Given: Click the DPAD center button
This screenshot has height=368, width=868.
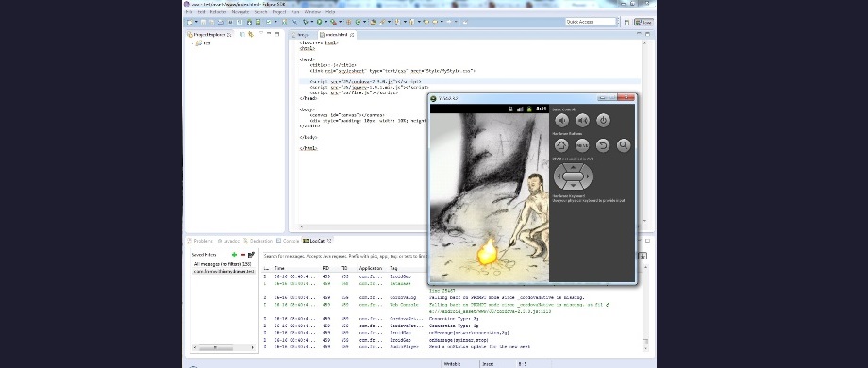Looking at the screenshot, I should [x=574, y=177].
